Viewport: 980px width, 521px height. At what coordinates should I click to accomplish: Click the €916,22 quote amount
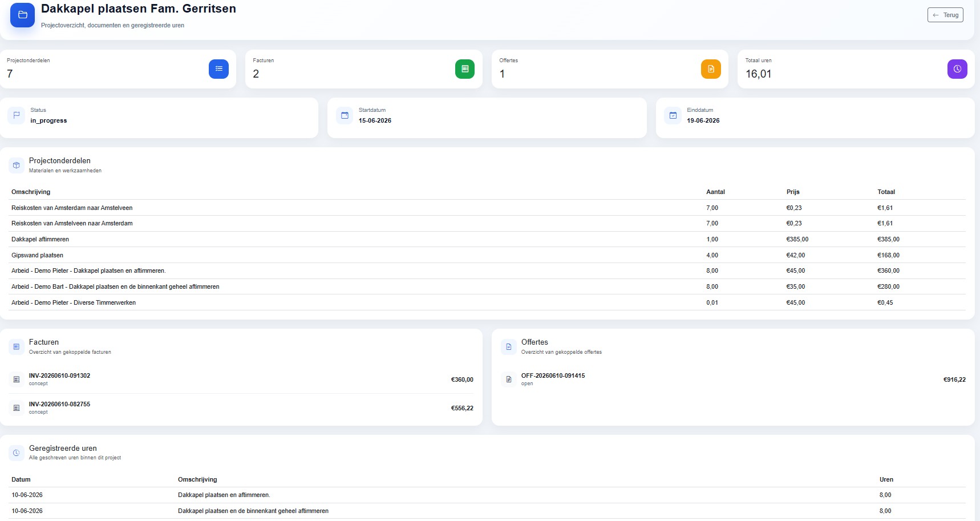click(954, 379)
